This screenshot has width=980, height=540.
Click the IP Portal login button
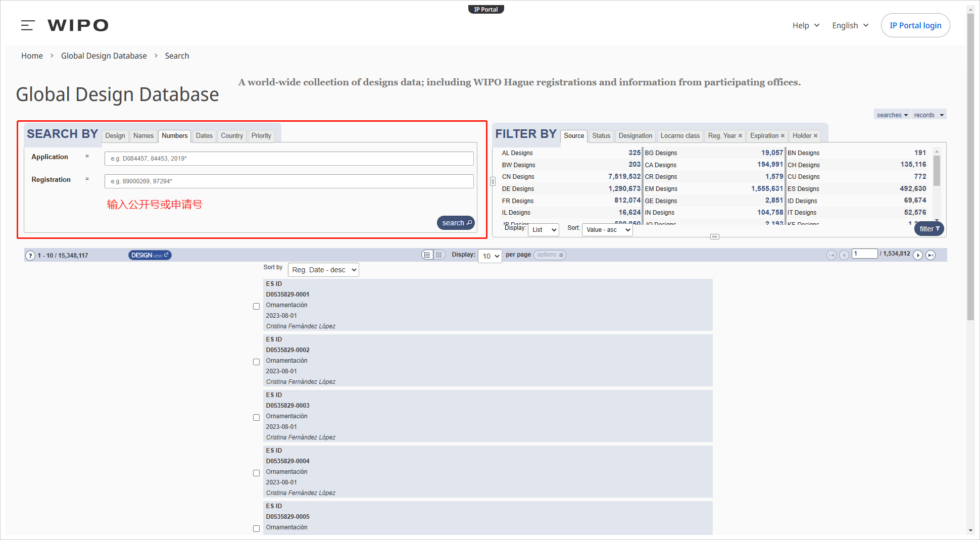[x=915, y=25]
